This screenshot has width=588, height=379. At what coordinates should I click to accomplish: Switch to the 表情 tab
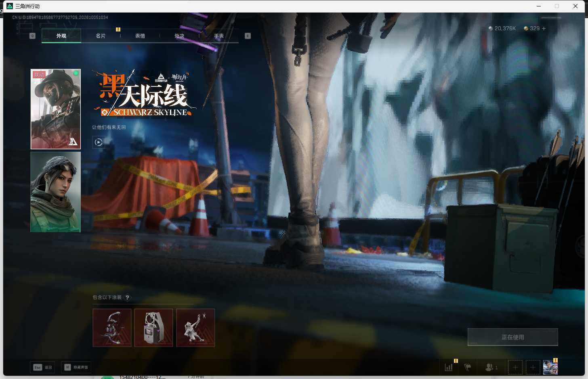pos(140,36)
